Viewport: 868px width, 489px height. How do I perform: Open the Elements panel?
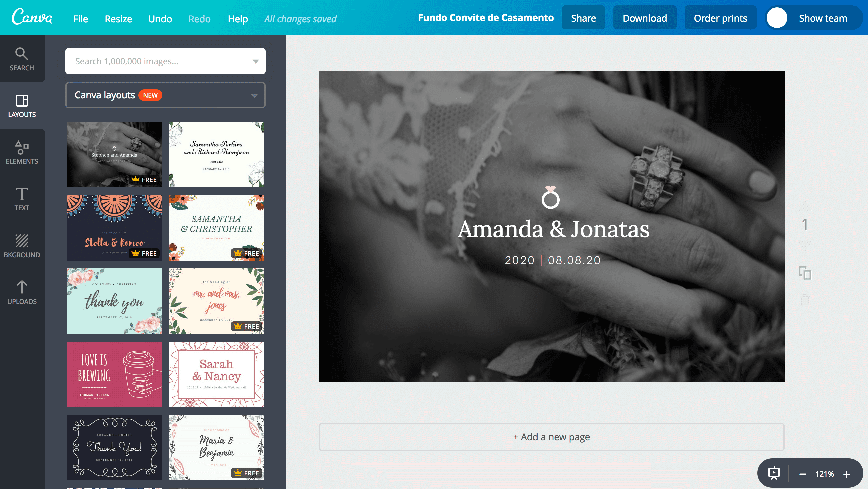[22, 152]
